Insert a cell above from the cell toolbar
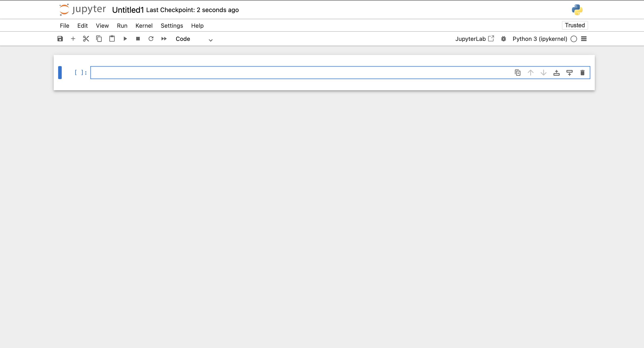The image size is (644, 348). click(x=557, y=73)
